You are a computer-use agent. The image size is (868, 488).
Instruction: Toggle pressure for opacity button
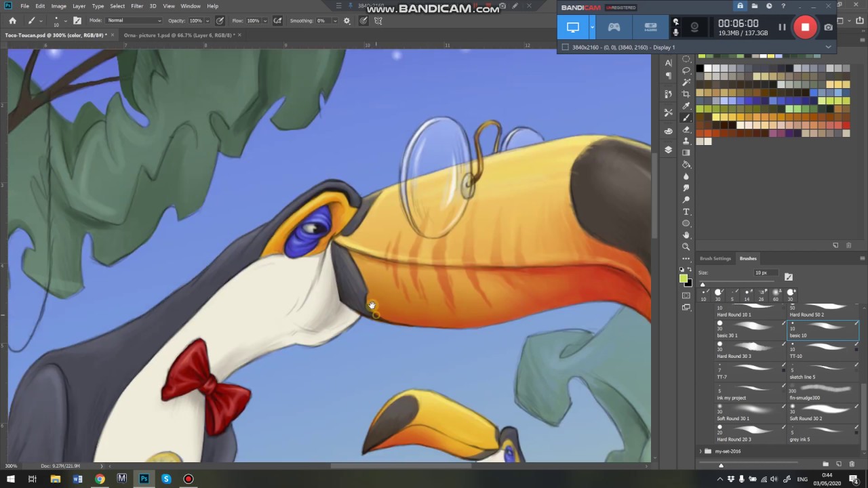coord(220,21)
